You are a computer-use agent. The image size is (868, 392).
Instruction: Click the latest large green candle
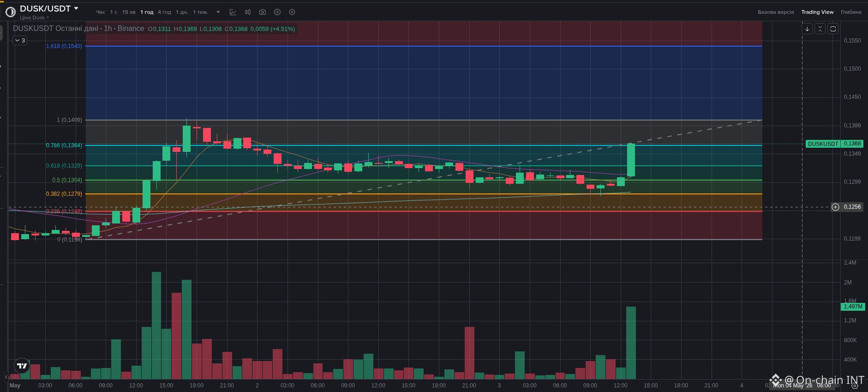(x=631, y=160)
